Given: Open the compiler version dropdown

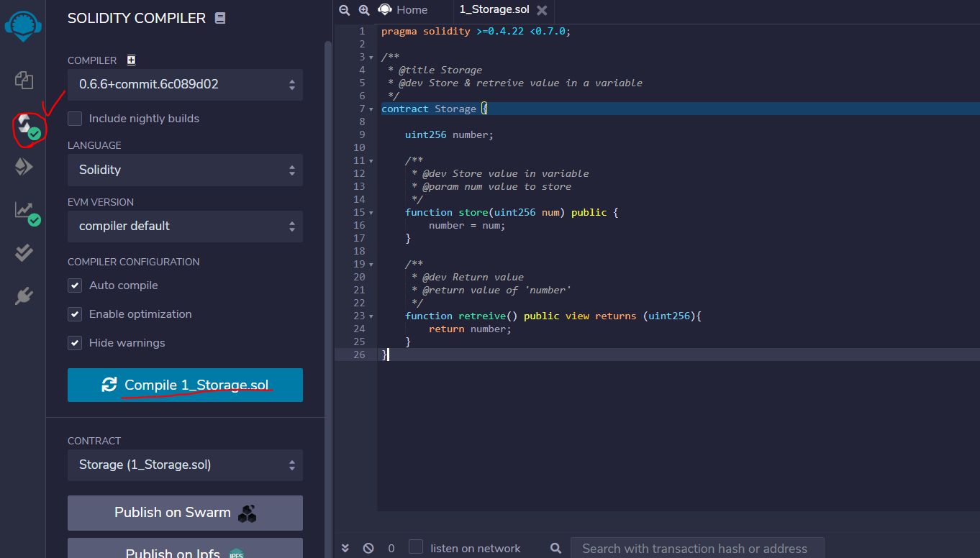Looking at the screenshot, I should tap(185, 85).
